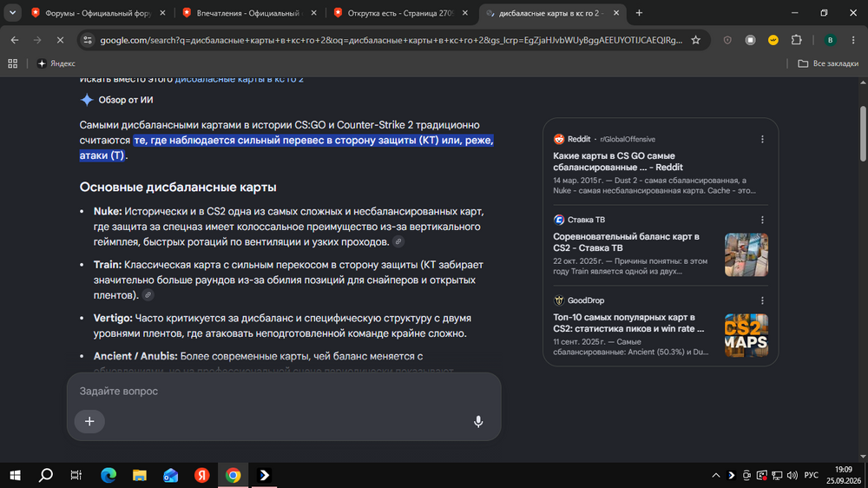Open more options for the Reddit result
Viewport: 868px width, 488px height.
coord(762,139)
